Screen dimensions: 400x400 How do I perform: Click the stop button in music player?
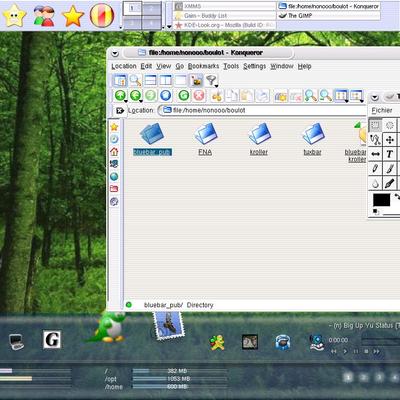point(366,351)
